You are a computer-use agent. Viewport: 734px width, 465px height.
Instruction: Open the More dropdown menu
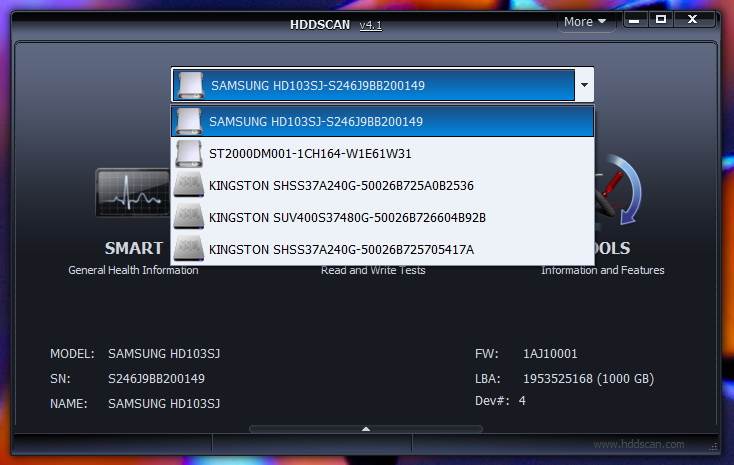tap(586, 22)
